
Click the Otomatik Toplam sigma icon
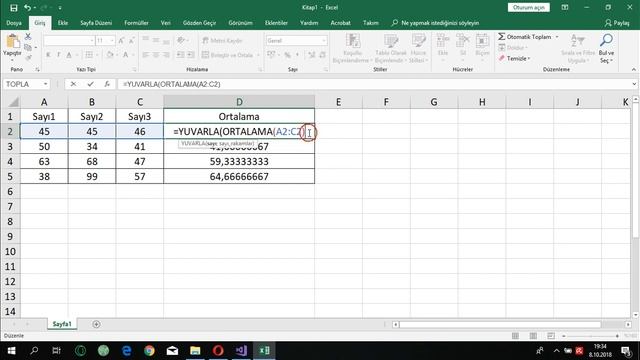pos(502,37)
